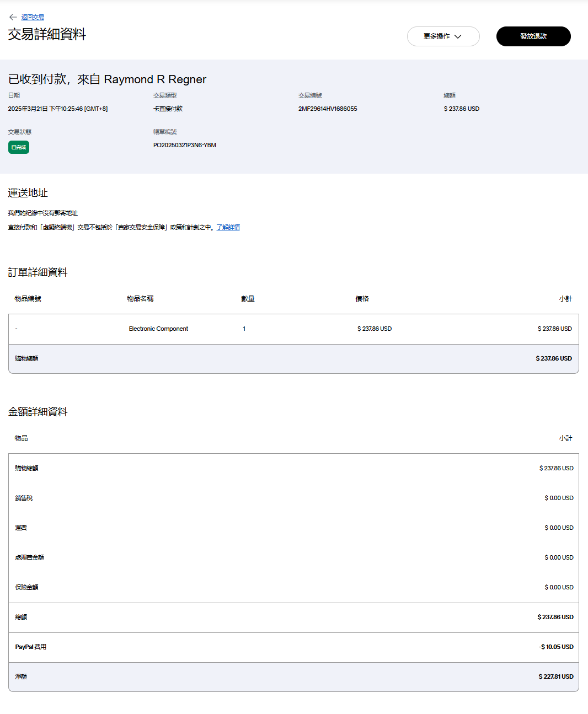Image resolution: width=588 pixels, height=714 pixels.
Task: Click the 運送地址 section heading
Action: coord(28,193)
